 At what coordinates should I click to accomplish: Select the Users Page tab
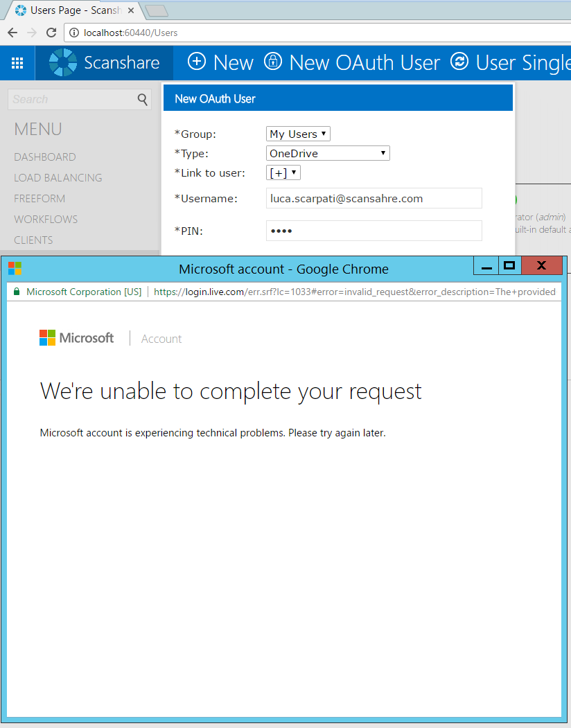click(74, 10)
